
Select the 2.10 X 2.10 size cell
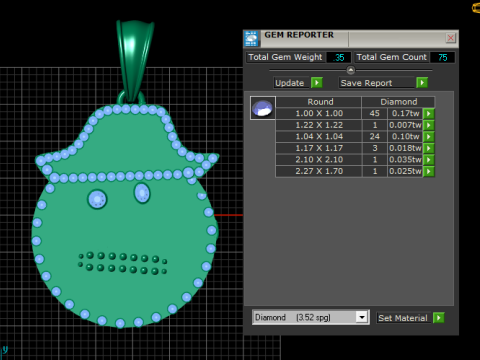point(319,160)
